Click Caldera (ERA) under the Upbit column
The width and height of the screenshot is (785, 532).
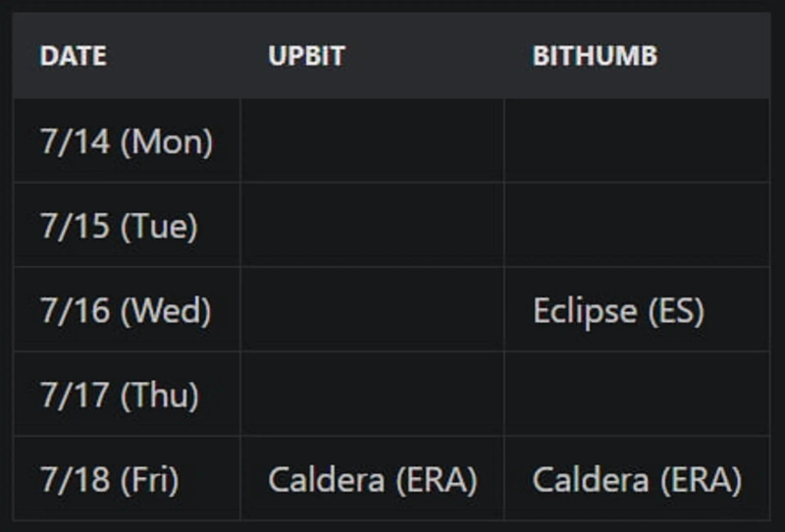(x=373, y=480)
